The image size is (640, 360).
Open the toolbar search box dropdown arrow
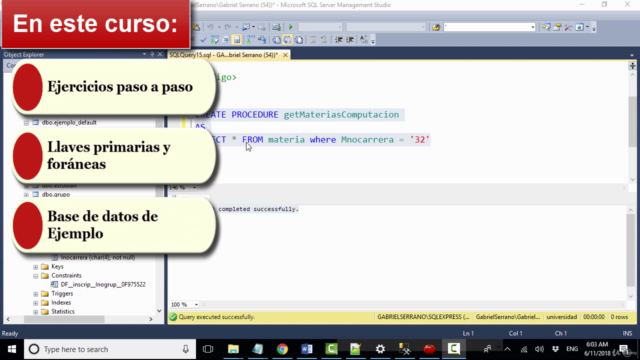pos(533,27)
